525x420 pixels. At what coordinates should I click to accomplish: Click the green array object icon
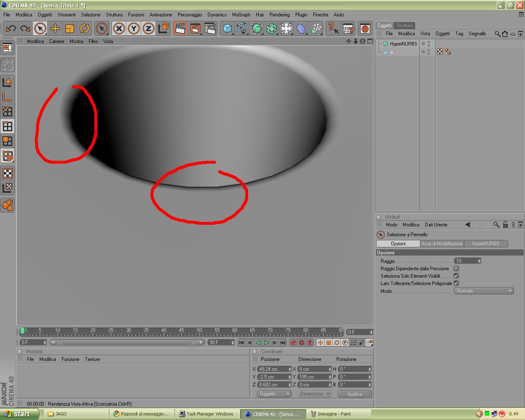click(272, 28)
